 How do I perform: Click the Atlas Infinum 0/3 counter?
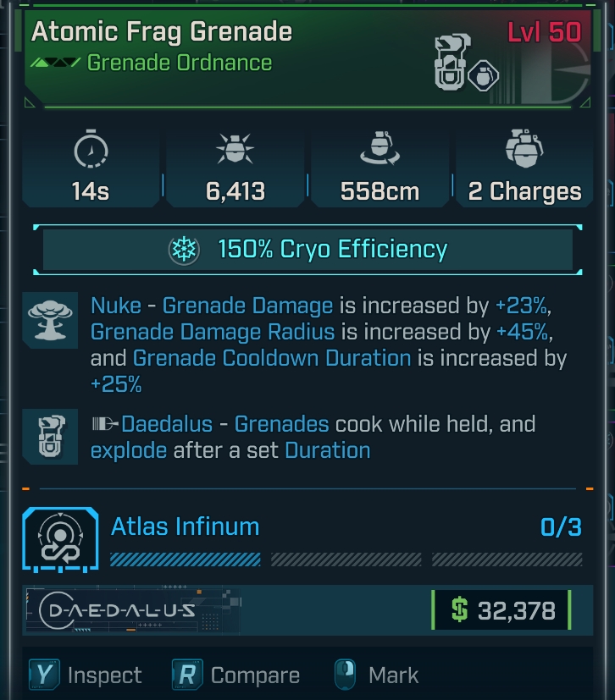[x=561, y=527]
